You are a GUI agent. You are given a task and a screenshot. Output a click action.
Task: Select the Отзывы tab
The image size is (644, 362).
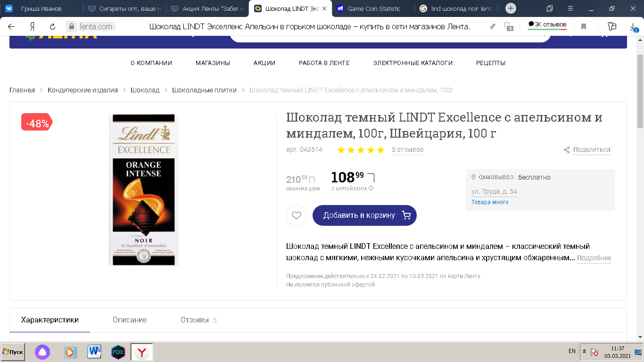point(198,320)
